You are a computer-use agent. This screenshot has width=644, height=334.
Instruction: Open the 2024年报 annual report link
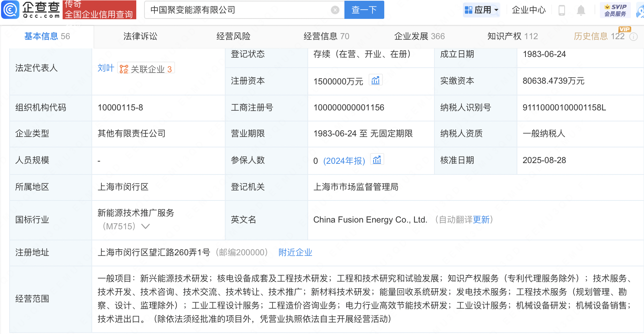click(x=344, y=161)
